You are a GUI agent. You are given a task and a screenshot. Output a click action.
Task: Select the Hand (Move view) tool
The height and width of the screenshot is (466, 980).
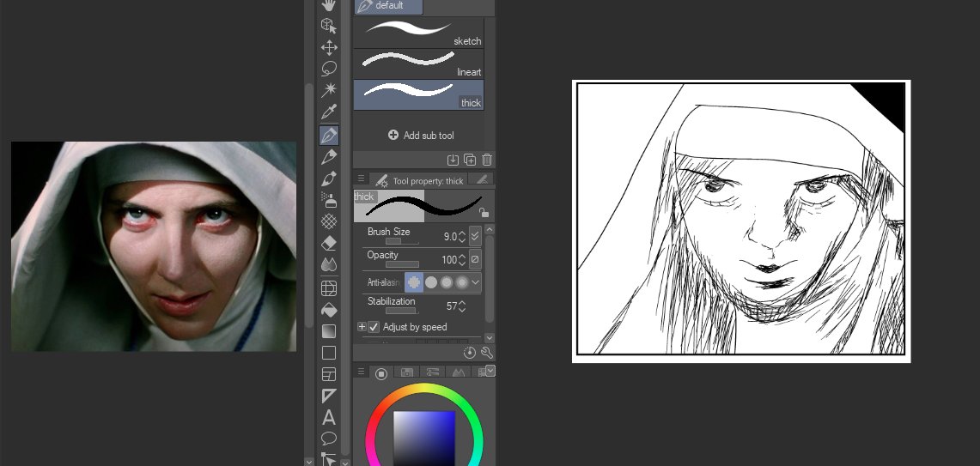coord(329,6)
